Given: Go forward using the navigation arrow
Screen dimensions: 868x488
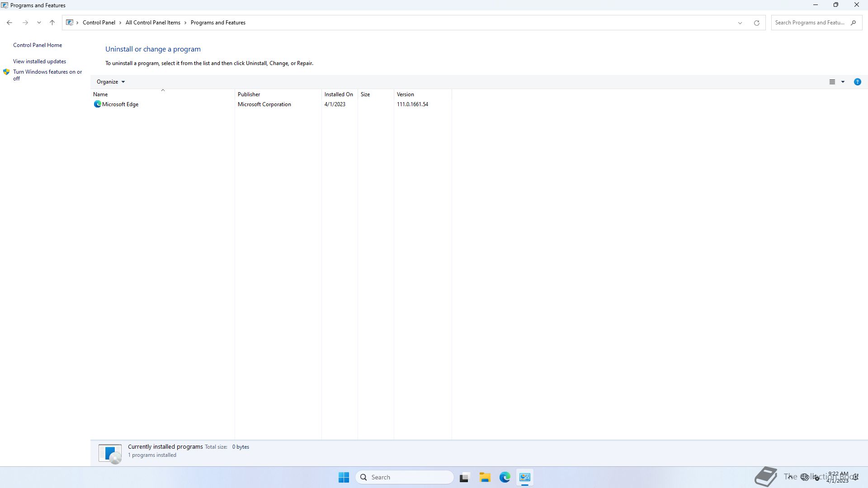Looking at the screenshot, I should [x=25, y=23].
